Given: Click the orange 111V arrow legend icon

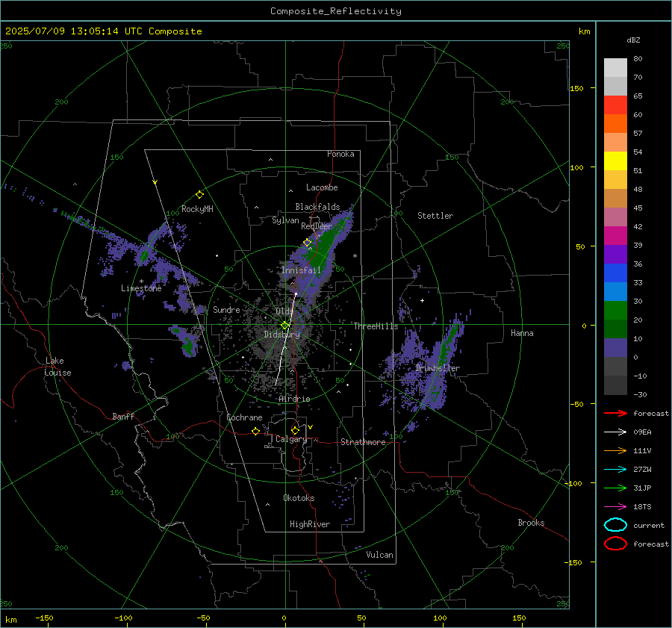Looking at the screenshot, I should [615, 450].
